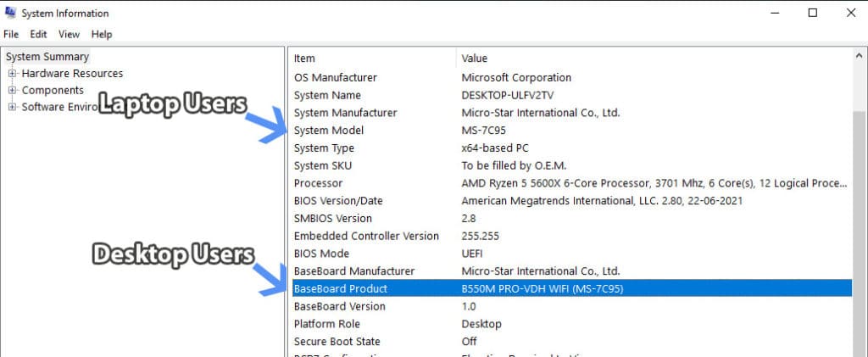
Task: Click the UEFI value
Action: [471, 254]
